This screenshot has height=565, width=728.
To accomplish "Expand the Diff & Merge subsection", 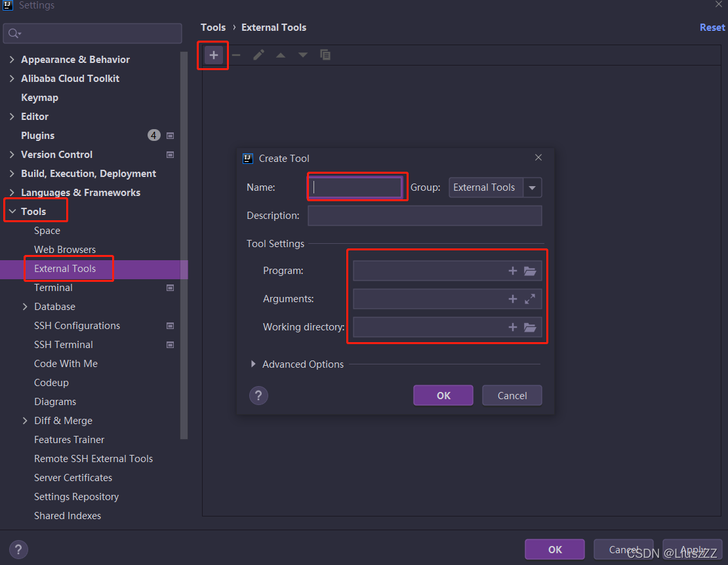I will pos(25,421).
